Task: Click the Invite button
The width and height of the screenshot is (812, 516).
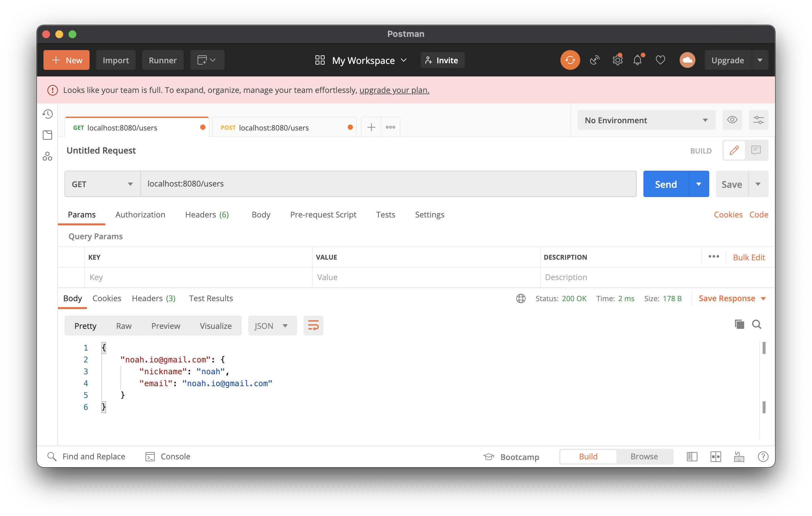Action: 443,60
